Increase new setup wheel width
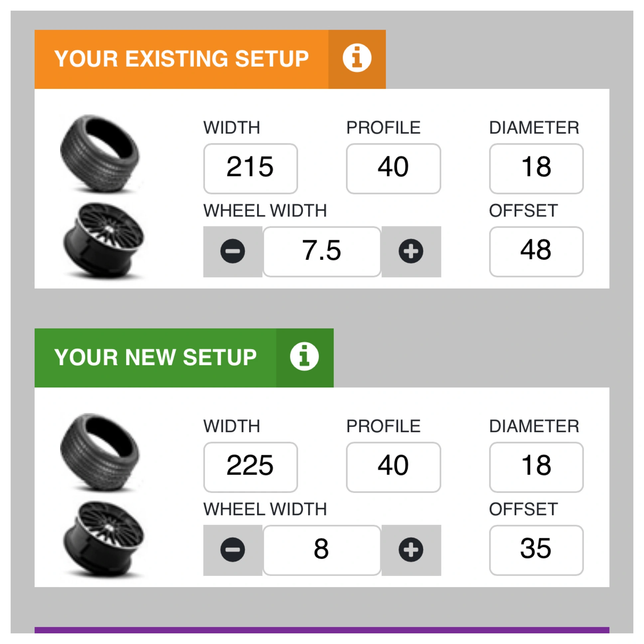 411,550
